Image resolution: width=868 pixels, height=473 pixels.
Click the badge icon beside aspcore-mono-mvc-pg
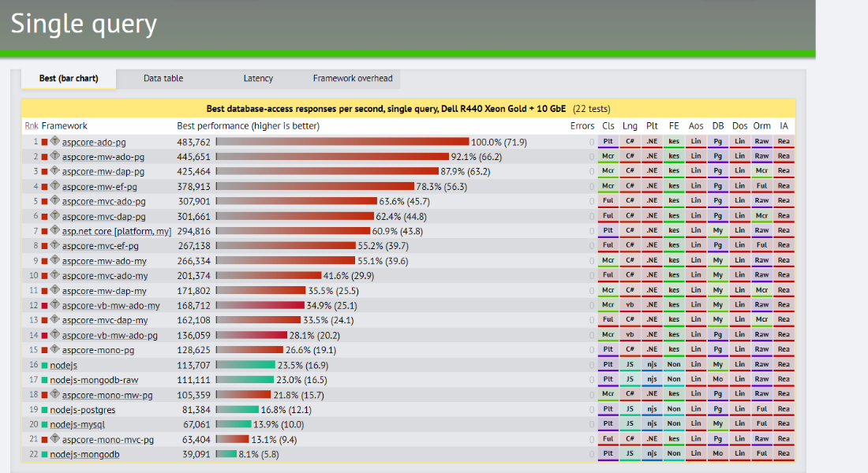(54, 438)
